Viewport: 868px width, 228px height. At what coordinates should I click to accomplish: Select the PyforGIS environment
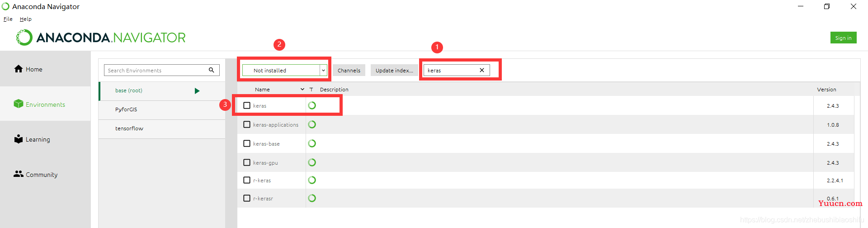tap(162, 110)
